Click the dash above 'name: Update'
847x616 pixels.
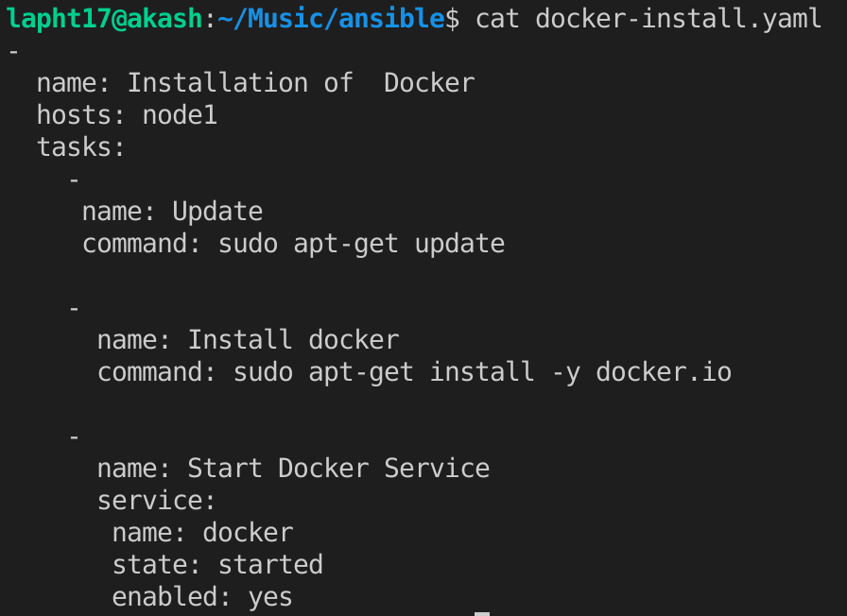(x=74, y=180)
